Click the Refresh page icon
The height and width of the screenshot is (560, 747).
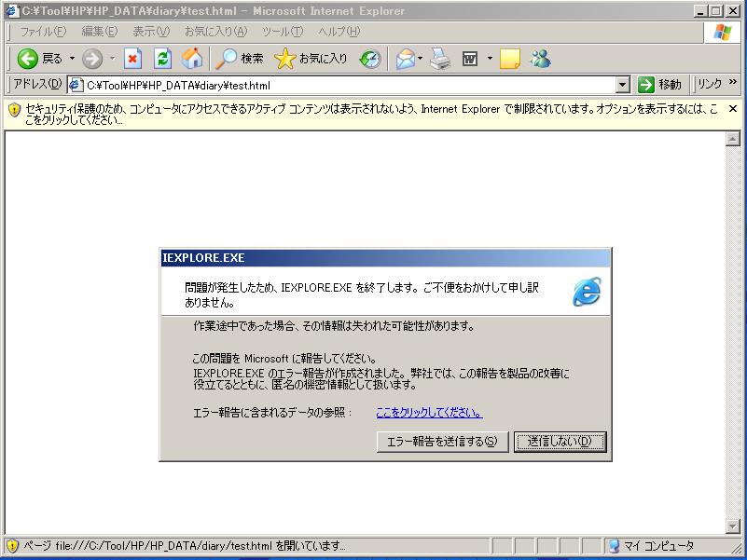(x=162, y=59)
